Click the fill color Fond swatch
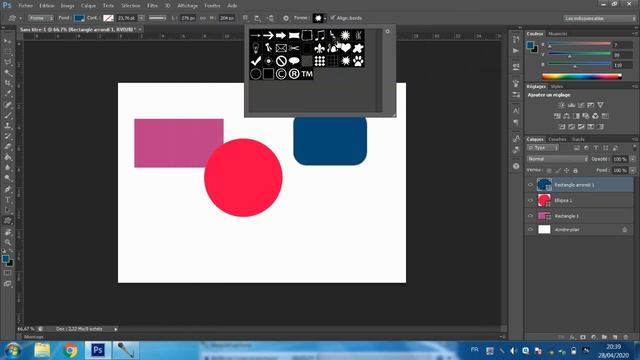640x360 pixels. coord(79,18)
